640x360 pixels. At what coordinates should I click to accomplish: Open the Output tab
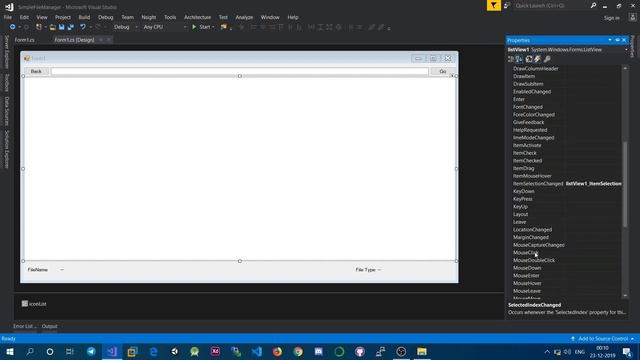coord(49,326)
